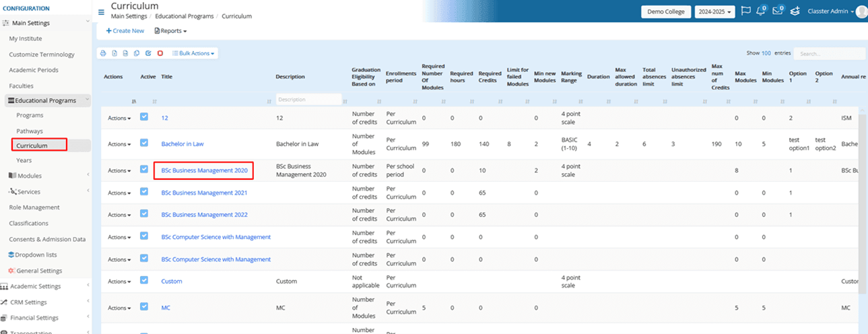The height and width of the screenshot is (334, 868).
Task: Open Bulk Actions dropdown
Action: [193, 53]
